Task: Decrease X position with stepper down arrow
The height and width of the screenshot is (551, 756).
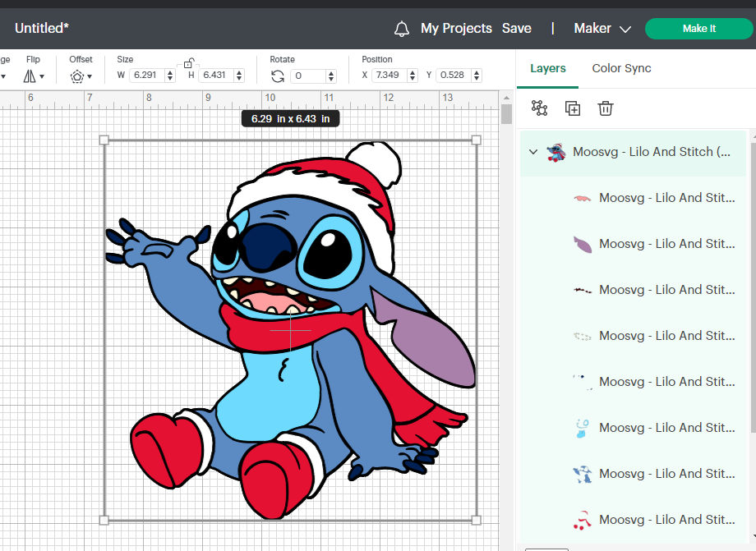Action: pyautogui.click(x=413, y=79)
